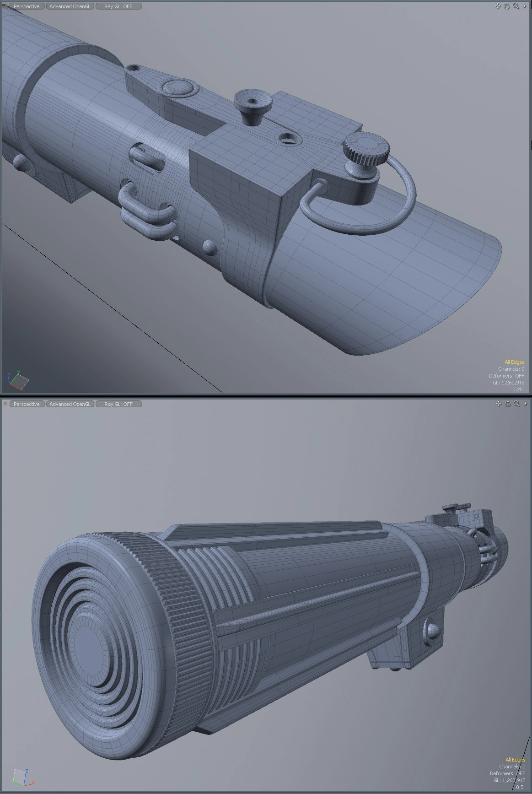The height and width of the screenshot is (794, 532).
Task: Open Advanced OpenGL shading menu in bottom viewport
Action: click(70, 404)
